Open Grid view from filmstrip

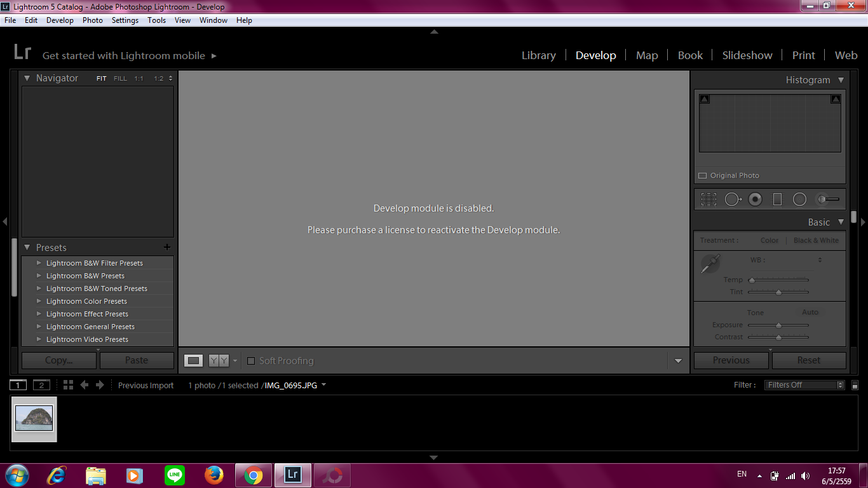click(x=68, y=385)
